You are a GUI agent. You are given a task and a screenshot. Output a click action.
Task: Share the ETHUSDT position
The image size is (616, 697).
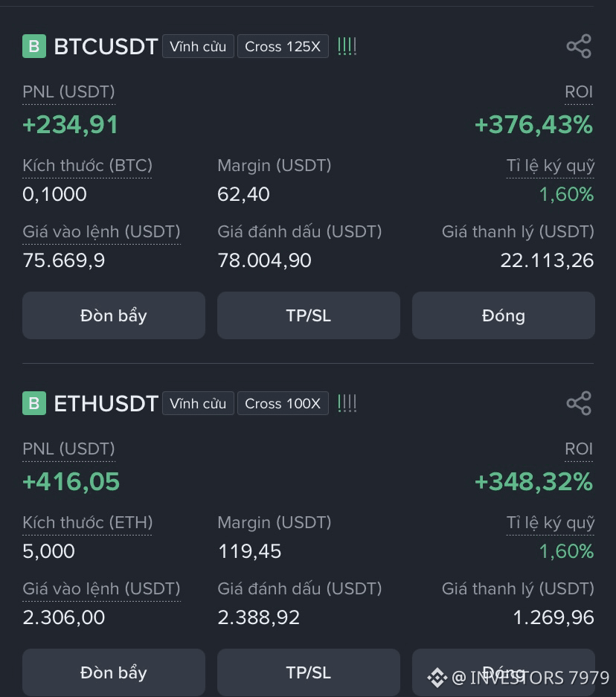579,403
